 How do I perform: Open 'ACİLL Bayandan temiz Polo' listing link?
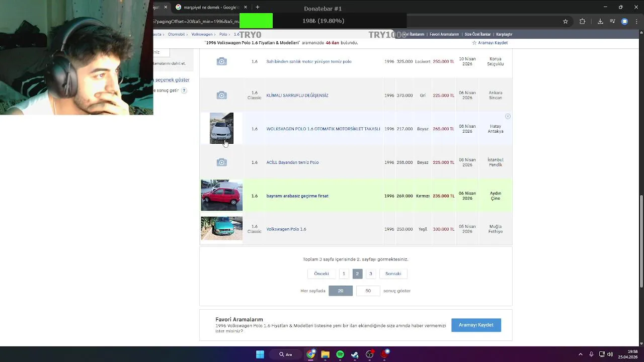292,162
